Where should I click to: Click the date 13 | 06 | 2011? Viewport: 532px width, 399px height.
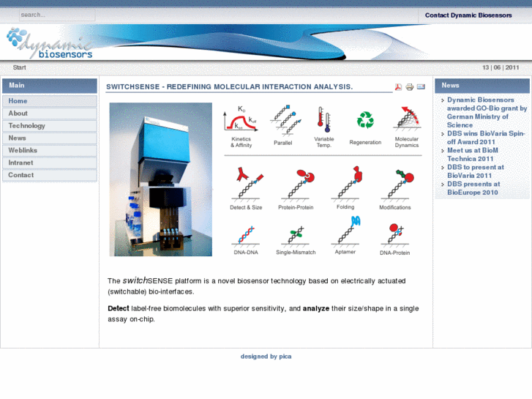[501, 67]
